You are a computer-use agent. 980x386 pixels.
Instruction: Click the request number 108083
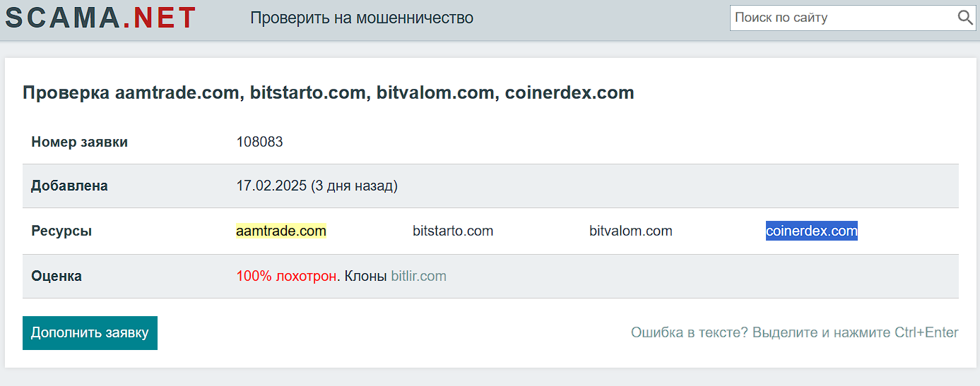tap(259, 142)
